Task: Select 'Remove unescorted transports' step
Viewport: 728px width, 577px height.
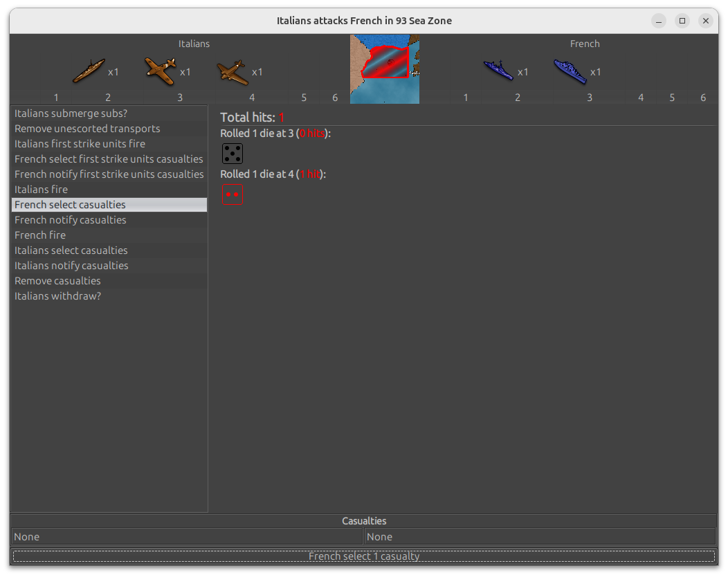Action: point(87,129)
